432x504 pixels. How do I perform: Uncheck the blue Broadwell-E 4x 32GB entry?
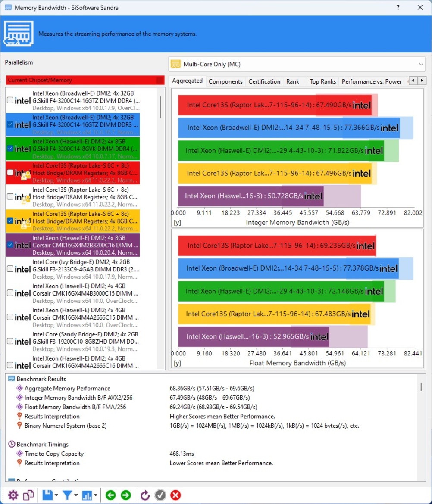pos(10,124)
